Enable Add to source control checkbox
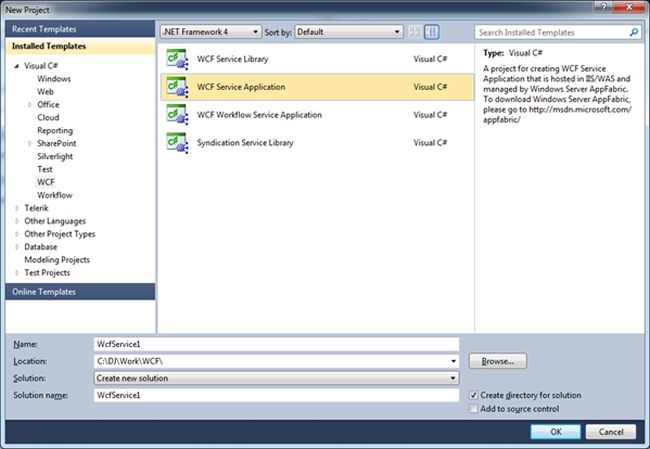 click(x=473, y=409)
